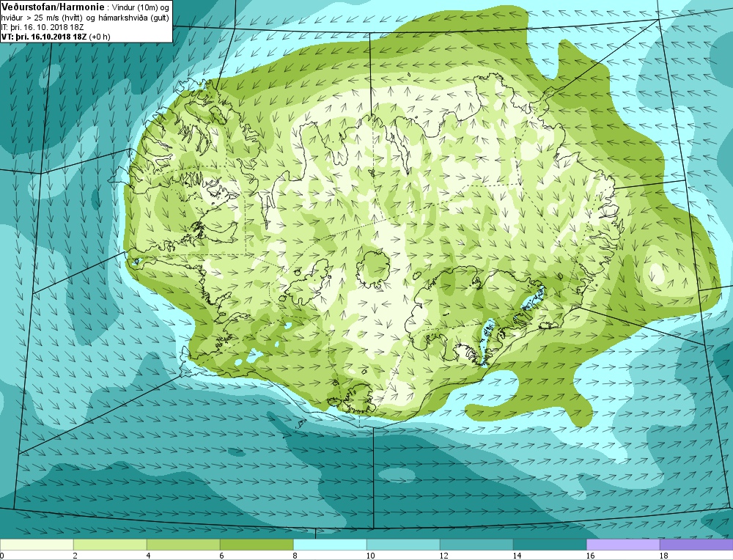Click the hámarkshviða (gult) text
This screenshot has height=560, width=733.
(133, 18)
